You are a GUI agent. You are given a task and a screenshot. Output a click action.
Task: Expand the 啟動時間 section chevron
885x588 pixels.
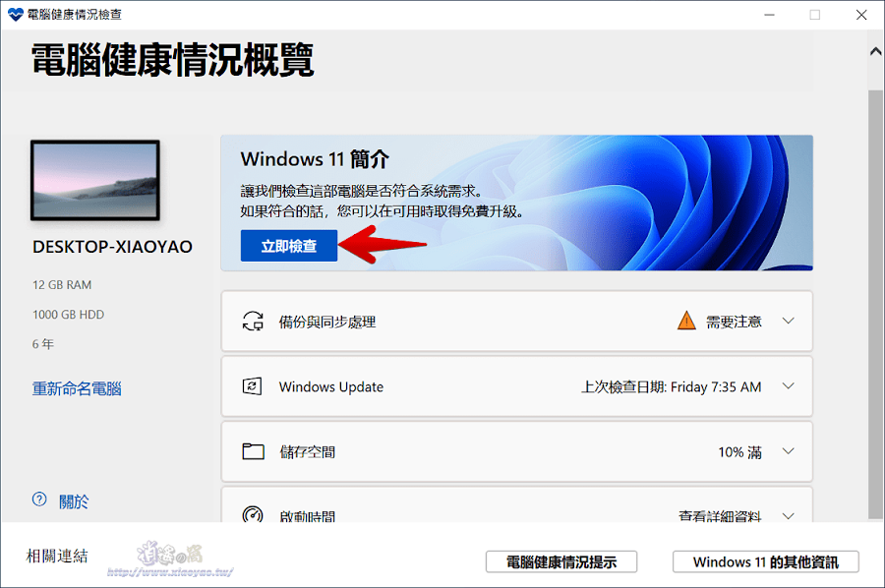789,516
